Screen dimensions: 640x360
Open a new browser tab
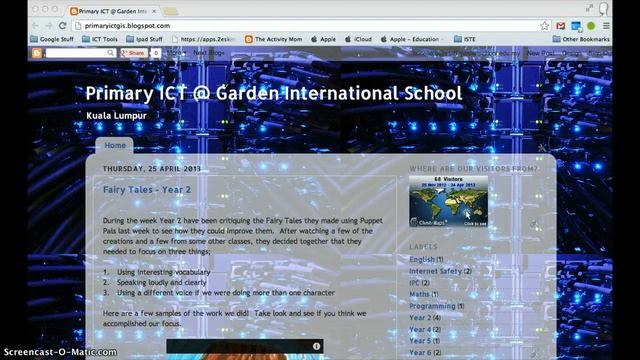click(x=171, y=11)
